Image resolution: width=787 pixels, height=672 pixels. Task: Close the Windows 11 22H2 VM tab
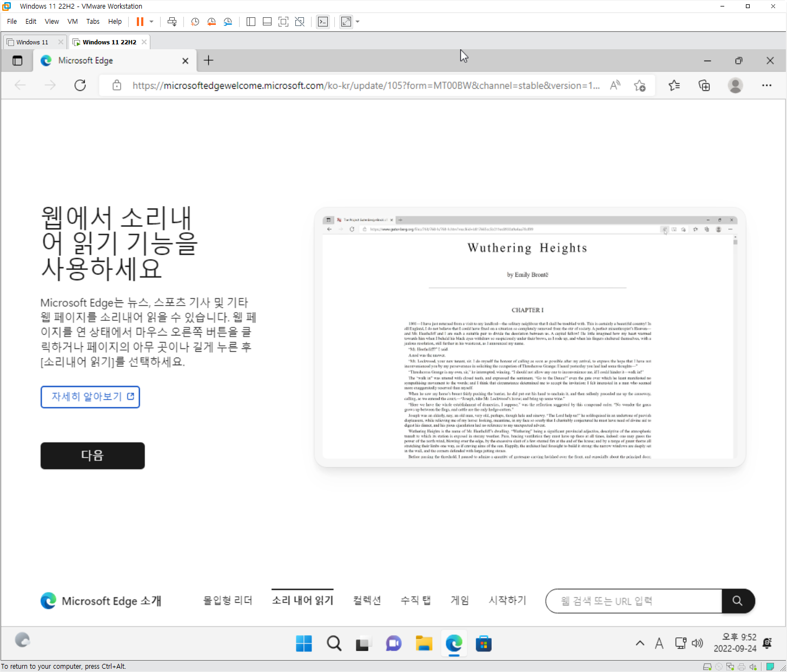click(144, 42)
